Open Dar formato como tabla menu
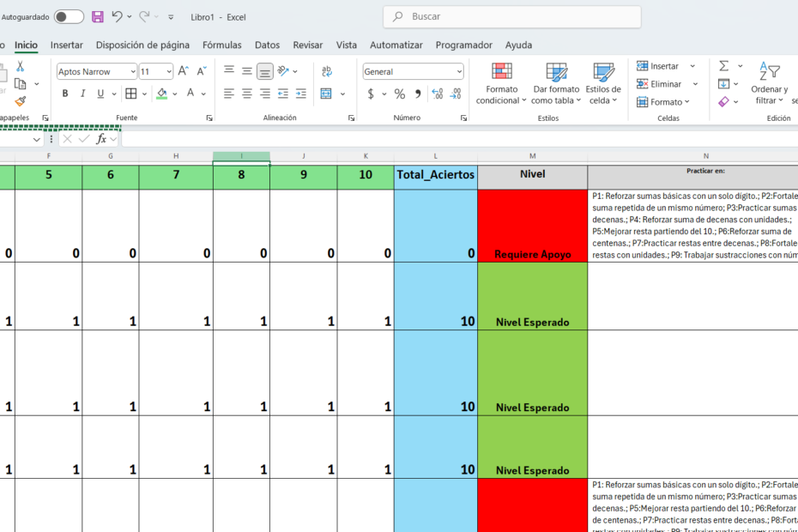The image size is (798, 532). pyautogui.click(x=556, y=84)
